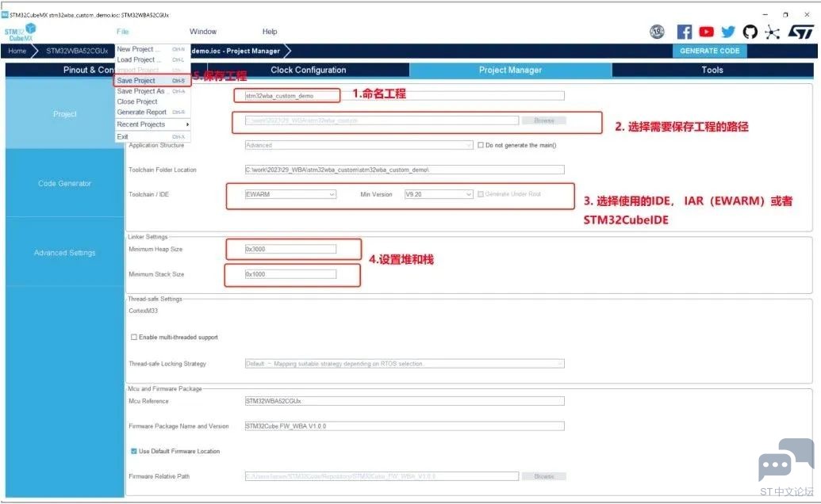Select Save Project menu entry
821x504 pixels.
(x=152, y=81)
